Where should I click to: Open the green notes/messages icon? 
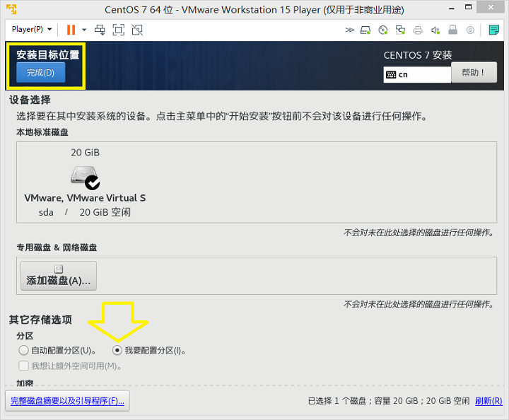493,30
